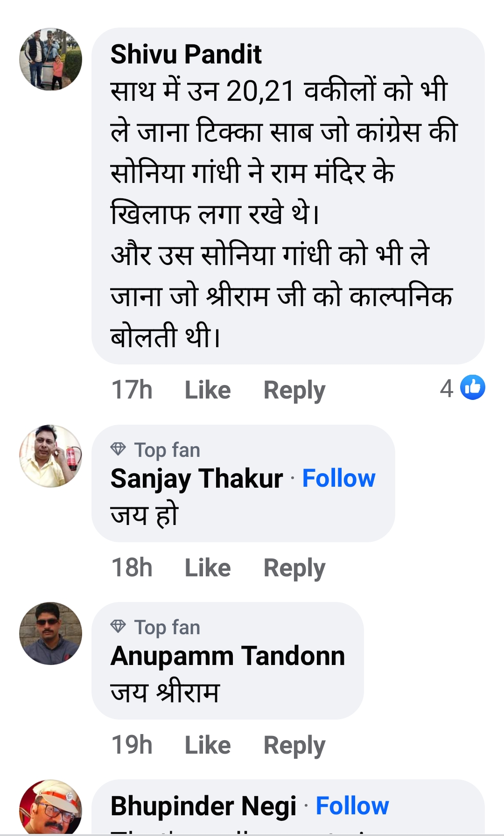Follow Bhupinder Negi

pos(352,806)
